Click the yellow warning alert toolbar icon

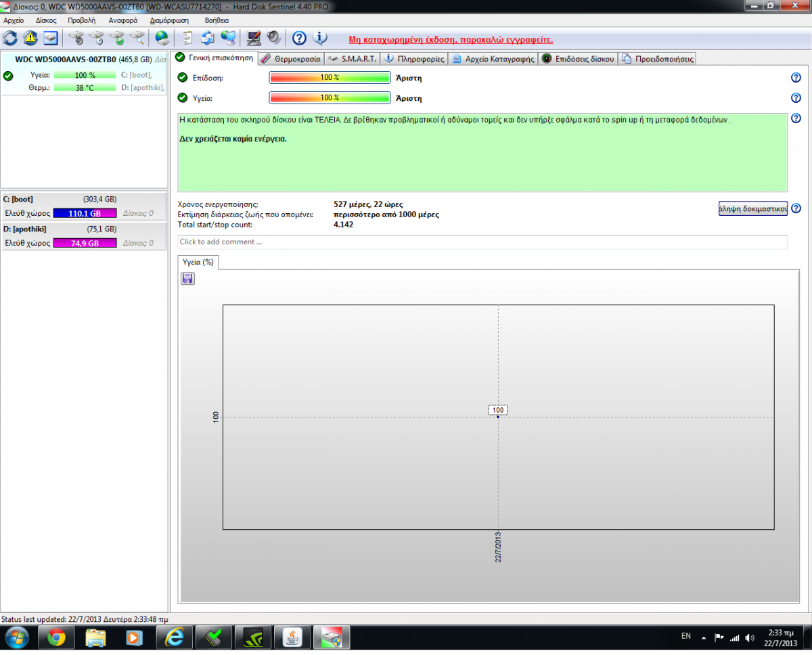pos(30,38)
